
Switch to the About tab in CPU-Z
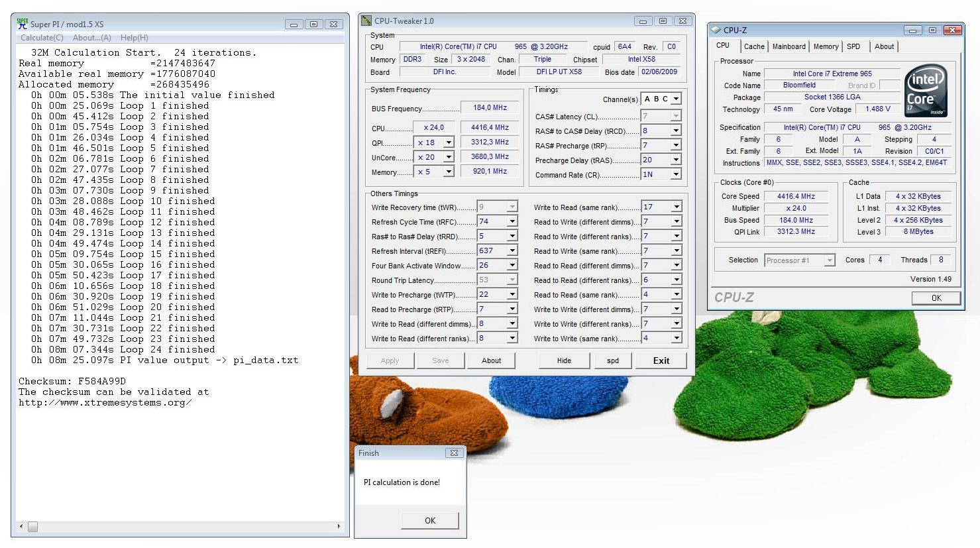(x=884, y=46)
